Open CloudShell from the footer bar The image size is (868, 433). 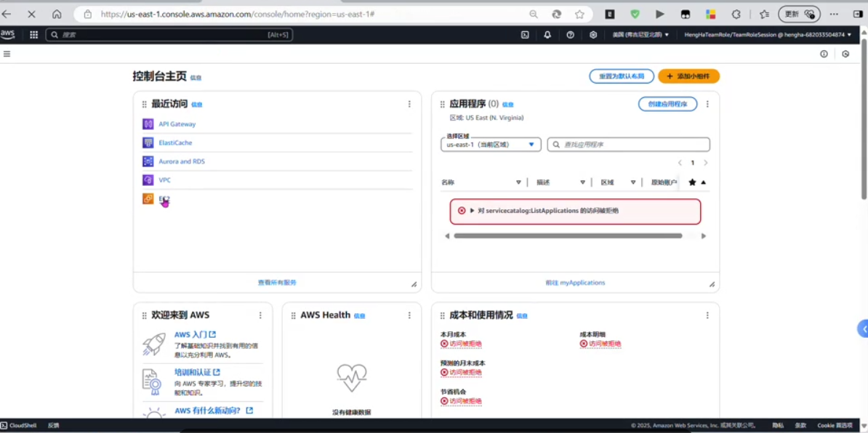tap(19, 425)
